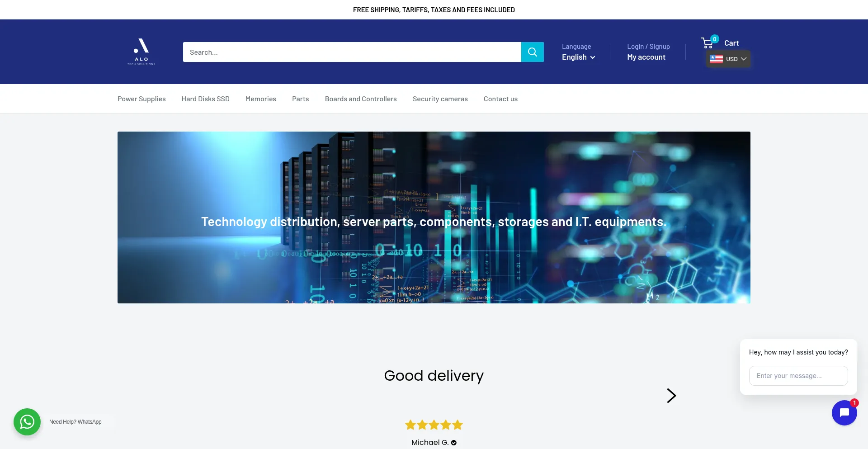
Task: Click the blue chat bubble launcher
Action: 844,412
